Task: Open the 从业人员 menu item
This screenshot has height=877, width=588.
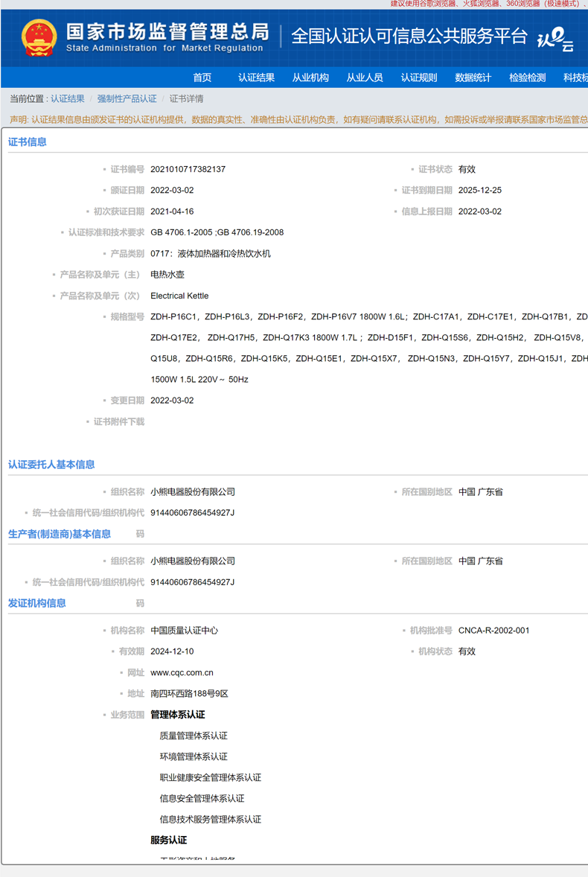Action: pyautogui.click(x=365, y=77)
